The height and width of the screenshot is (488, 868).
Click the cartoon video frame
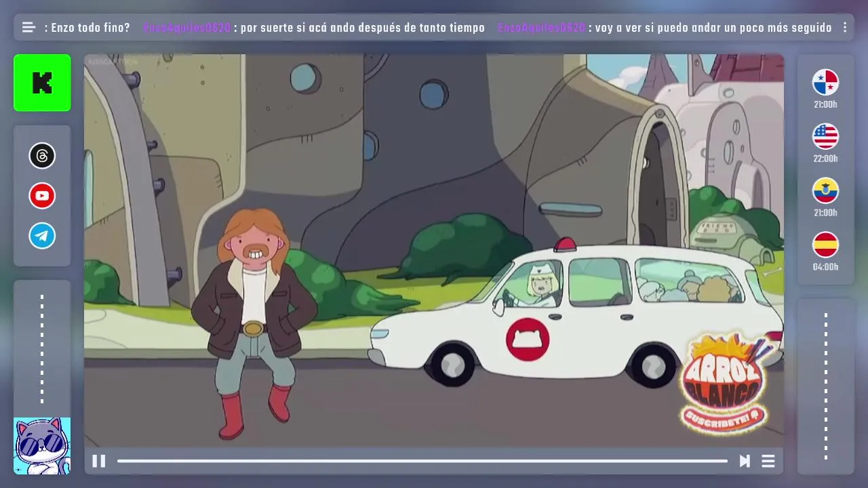coord(434,251)
